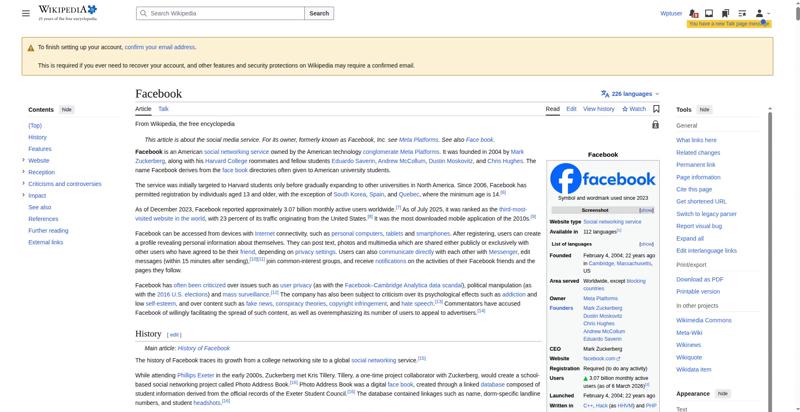800x412 pixels.
Task: Focus the Search Wikipedia input field
Action: click(220, 13)
